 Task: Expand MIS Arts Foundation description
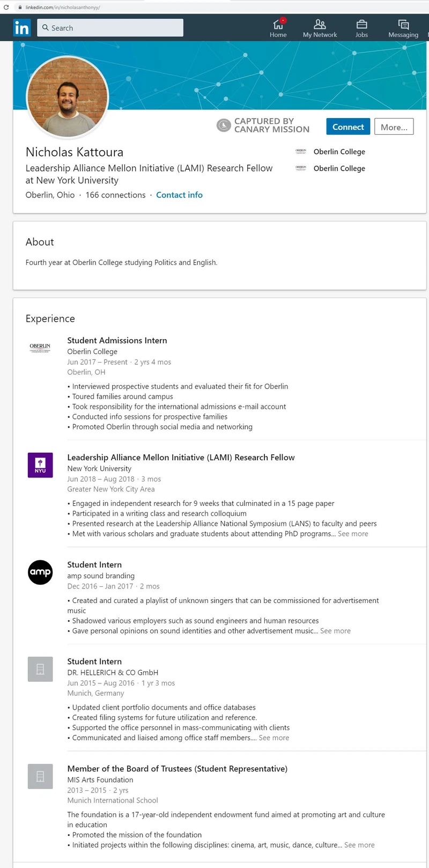click(359, 844)
